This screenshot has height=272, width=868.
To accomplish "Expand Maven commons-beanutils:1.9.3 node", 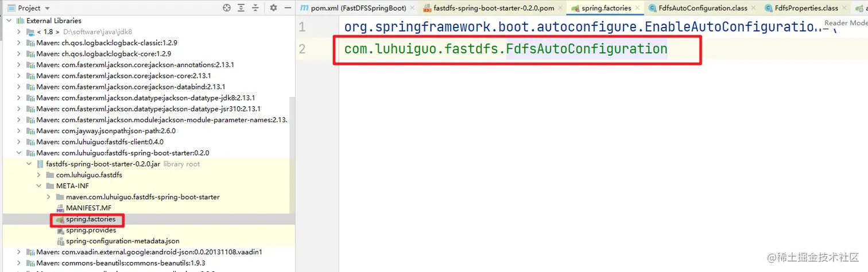I will (x=20, y=263).
